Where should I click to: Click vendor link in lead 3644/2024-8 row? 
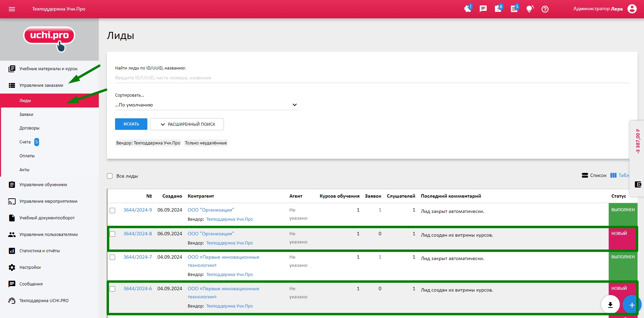tap(229, 243)
